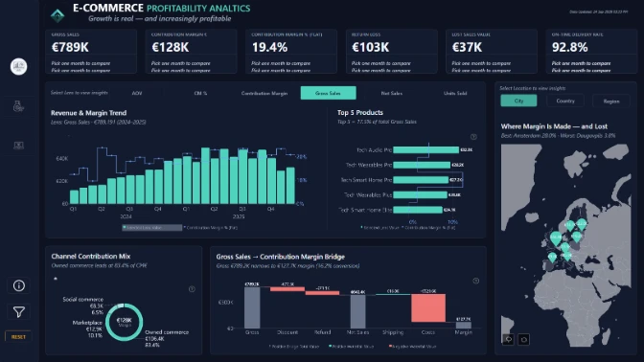Click the help icon in Contribution Margin Bridge
644x362 pixels.
coord(476,281)
